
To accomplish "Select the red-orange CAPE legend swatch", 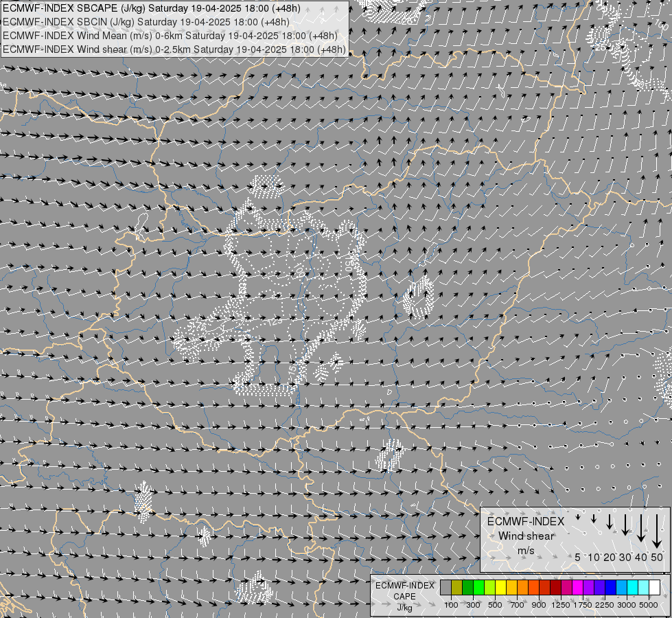I will [x=533, y=588].
